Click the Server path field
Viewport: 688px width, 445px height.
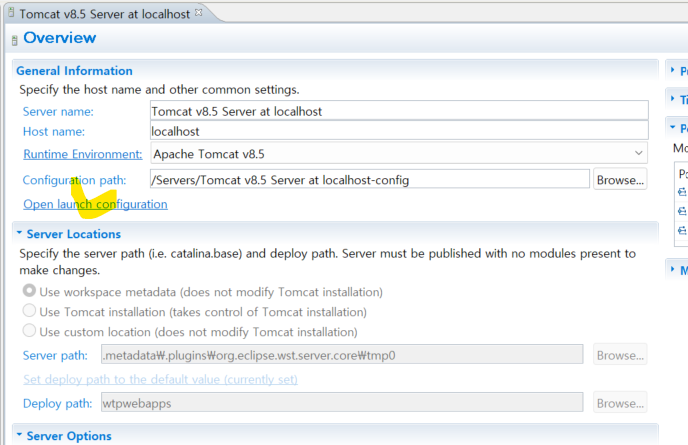tap(342, 355)
